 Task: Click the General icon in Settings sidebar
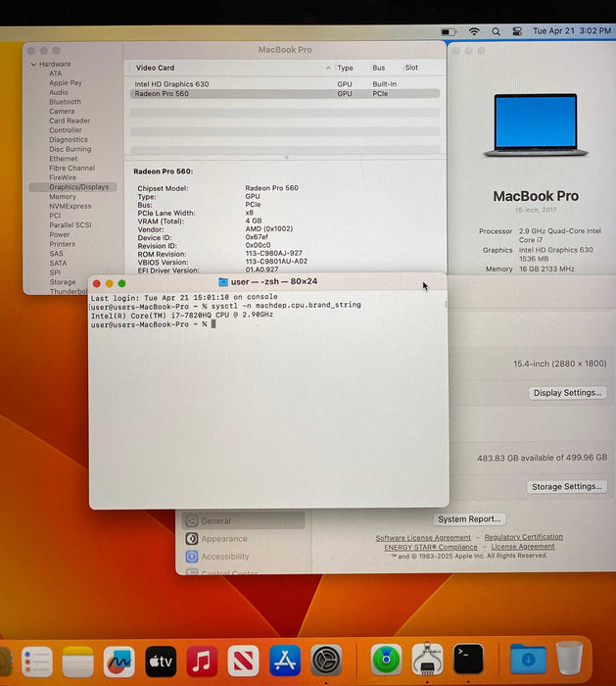coord(192,521)
